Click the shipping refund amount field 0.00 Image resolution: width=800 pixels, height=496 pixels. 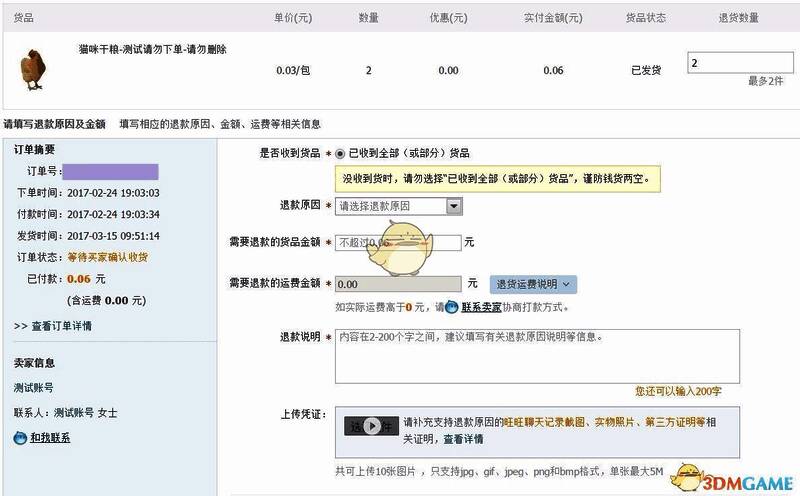point(398,284)
